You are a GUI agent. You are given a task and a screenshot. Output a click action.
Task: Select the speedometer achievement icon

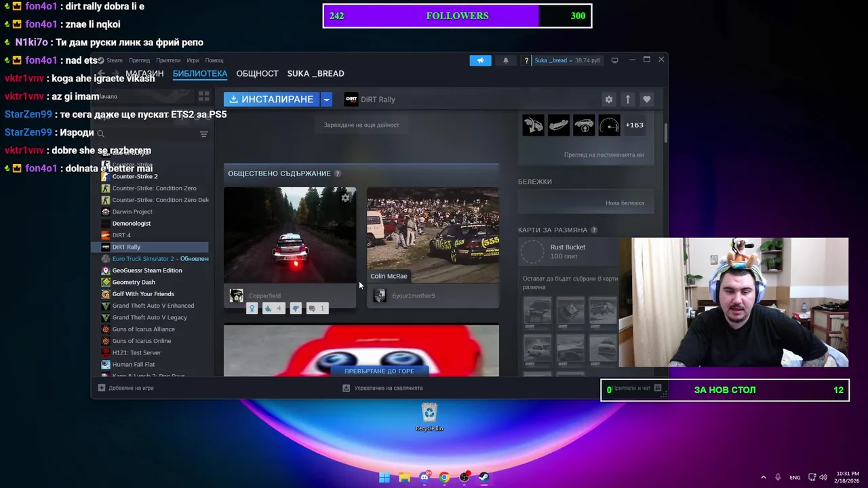[609, 125]
